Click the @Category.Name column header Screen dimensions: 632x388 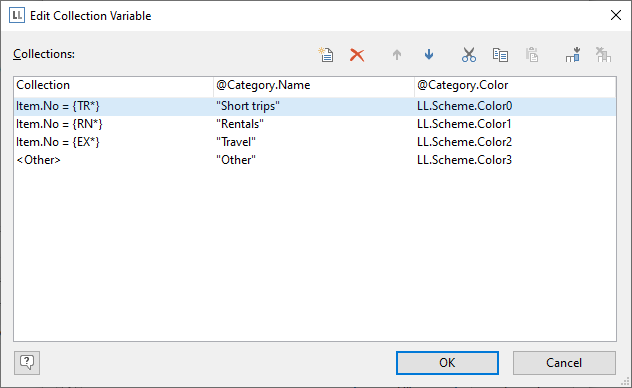pos(314,85)
